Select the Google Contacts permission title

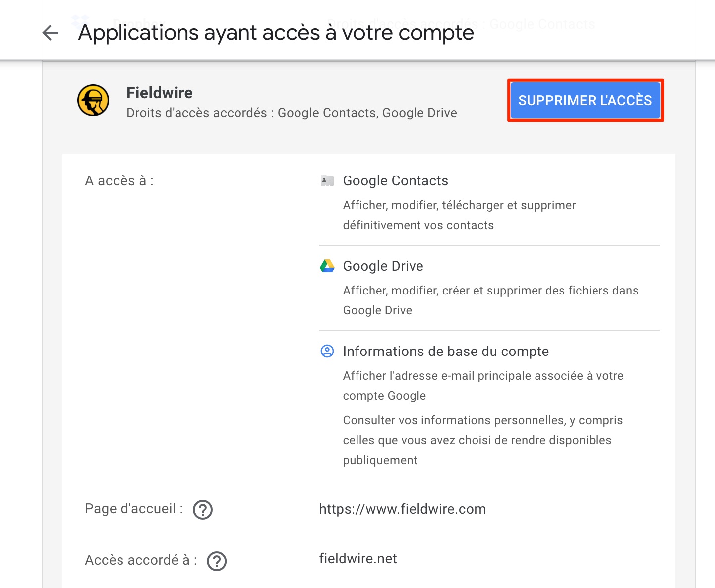[x=396, y=181]
